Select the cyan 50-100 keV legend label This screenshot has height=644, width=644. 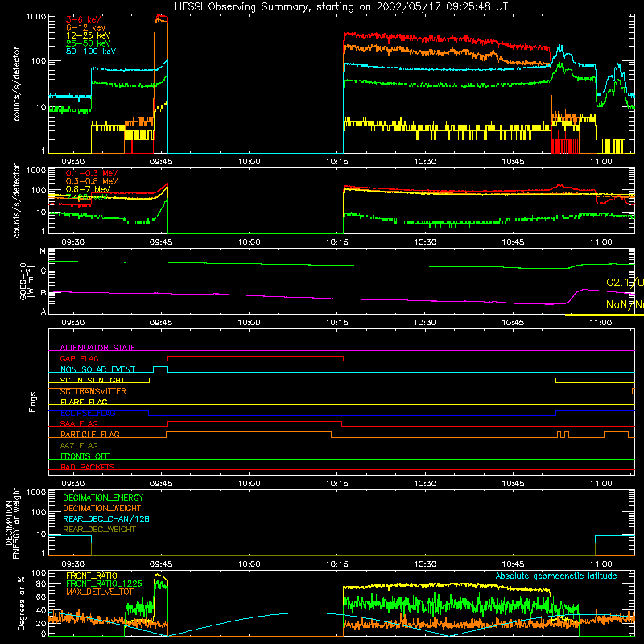coord(90,52)
